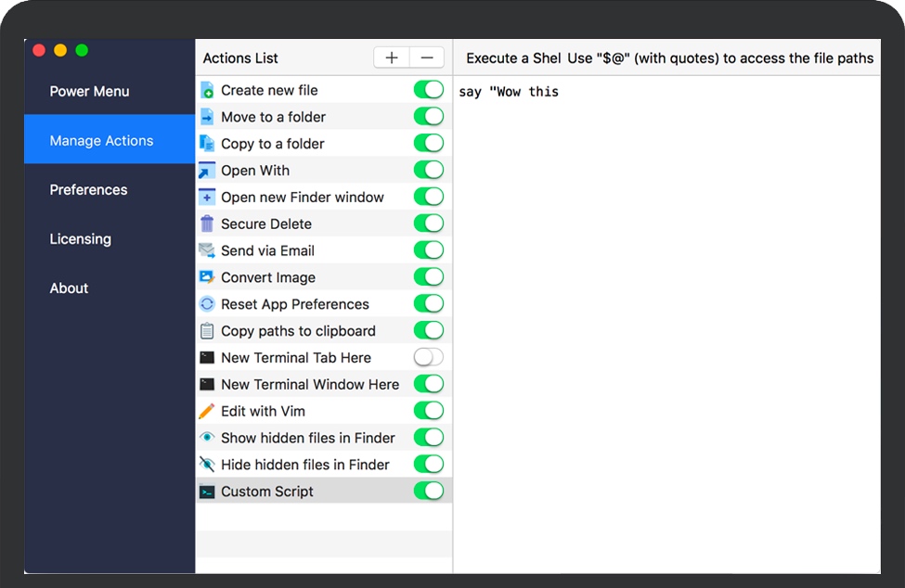Image resolution: width=905 pixels, height=588 pixels.
Task: Click the Create new file icon
Action: pos(208,90)
